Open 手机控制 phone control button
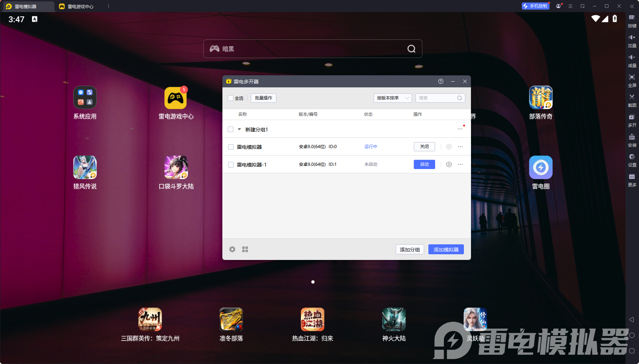The width and height of the screenshot is (639, 364). (x=535, y=6)
